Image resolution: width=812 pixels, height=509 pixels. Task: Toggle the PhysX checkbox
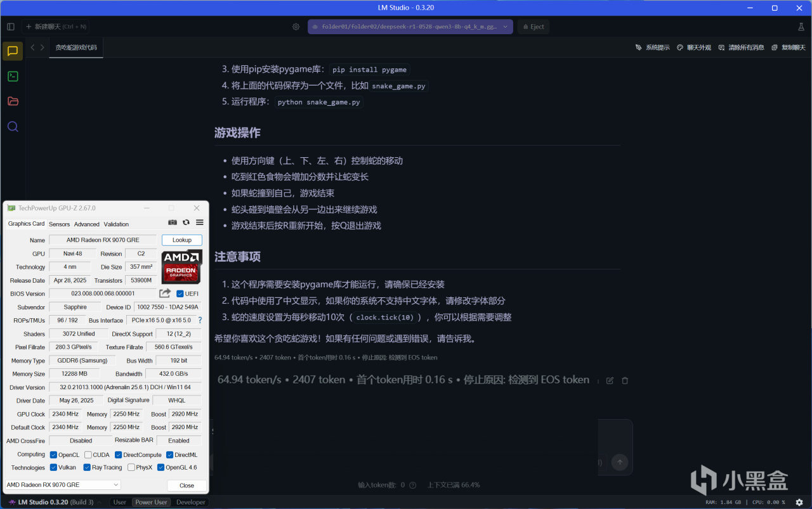tap(131, 467)
